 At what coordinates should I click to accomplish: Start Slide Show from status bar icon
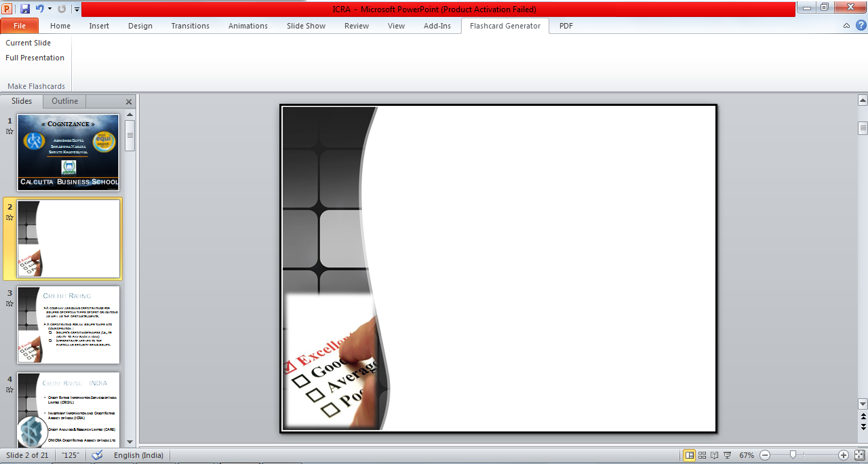point(728,455)
